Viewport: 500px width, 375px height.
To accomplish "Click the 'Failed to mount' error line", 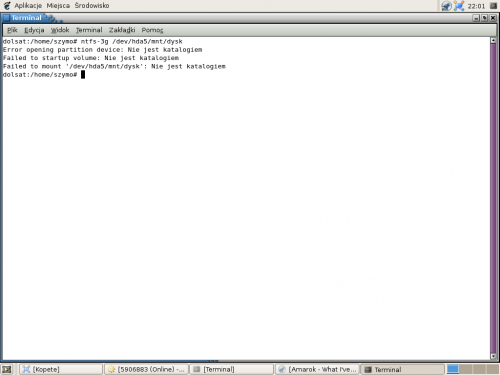I will tap(114, 66).
